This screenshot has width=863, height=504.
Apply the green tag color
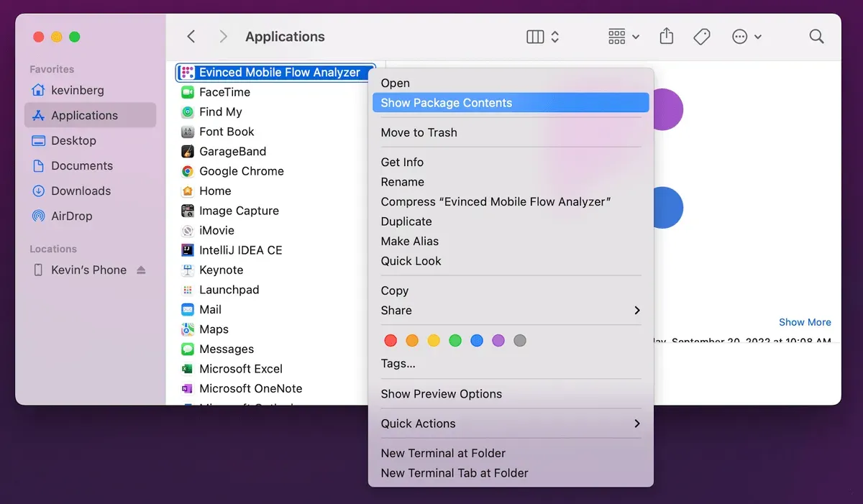455,341
